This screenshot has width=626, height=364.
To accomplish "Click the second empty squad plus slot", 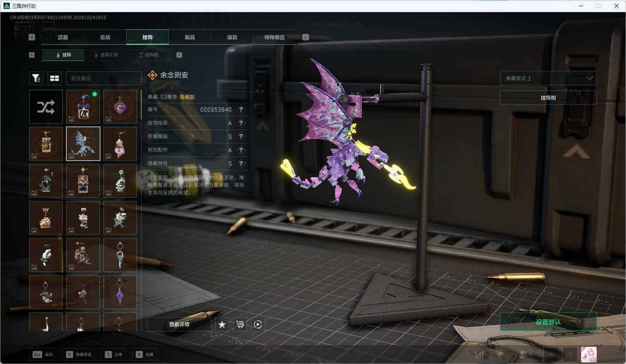I will (x=570, y=354).
